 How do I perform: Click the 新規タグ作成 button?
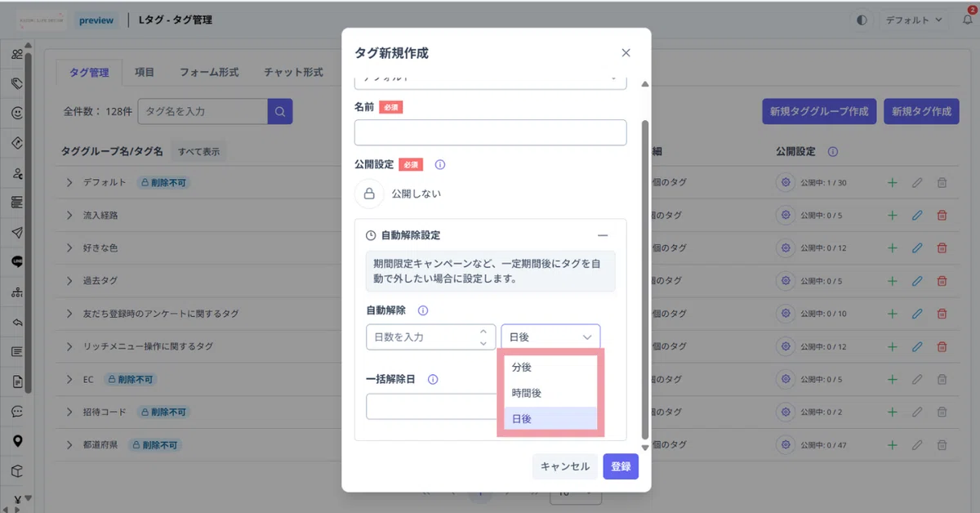tap(921, 111)
